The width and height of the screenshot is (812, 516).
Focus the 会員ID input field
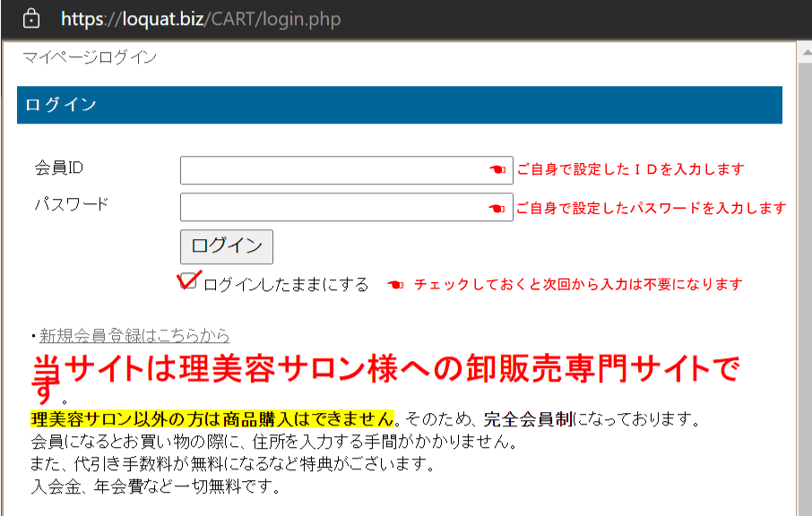[332, 170]
